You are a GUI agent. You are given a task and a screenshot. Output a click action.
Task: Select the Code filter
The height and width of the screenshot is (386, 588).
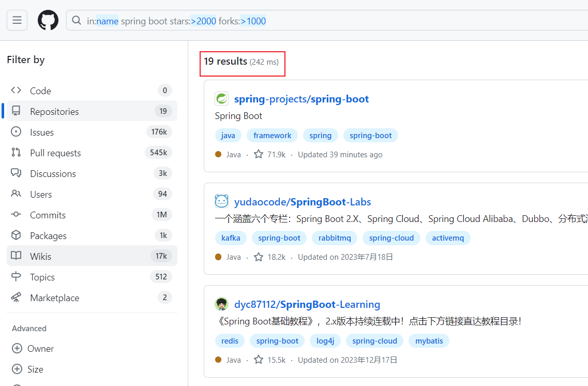point(92,91)
